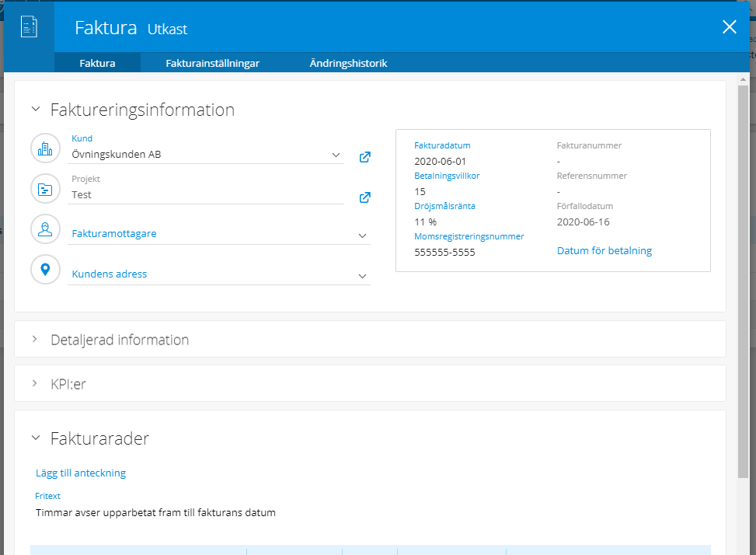This screenshot has width=756, height=555.
Task: Switch to the Fakturainställningar tab
Action: 212,64
